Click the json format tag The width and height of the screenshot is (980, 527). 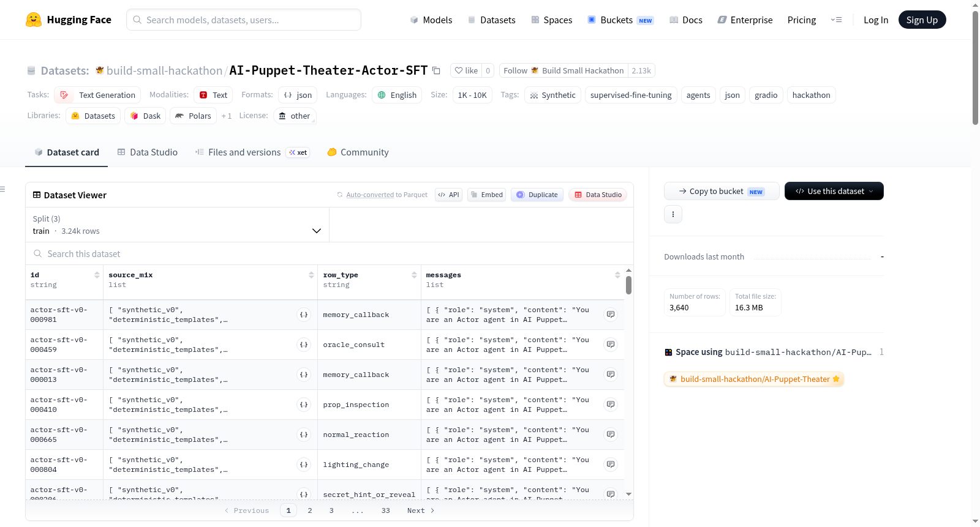[x=298, y=95]
